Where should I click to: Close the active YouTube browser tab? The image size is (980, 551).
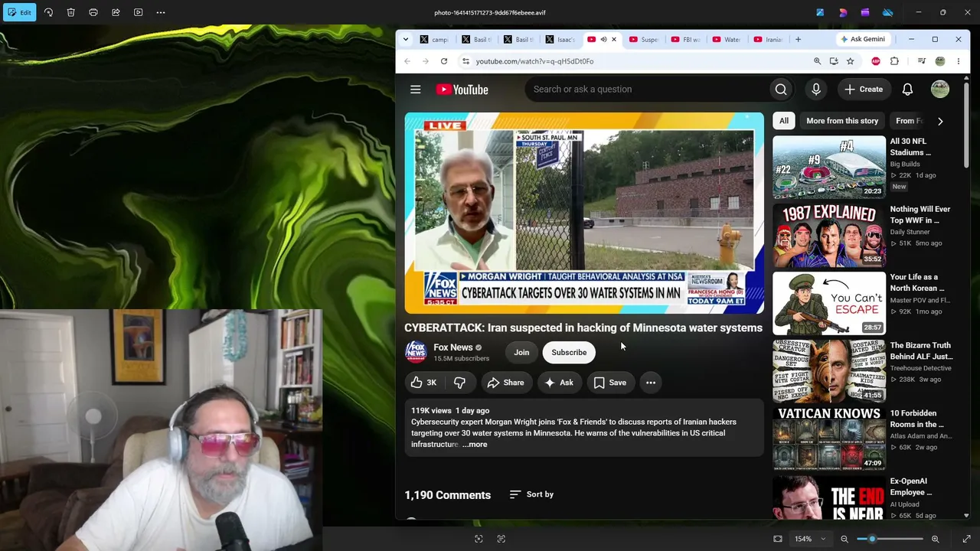[613, 39]
